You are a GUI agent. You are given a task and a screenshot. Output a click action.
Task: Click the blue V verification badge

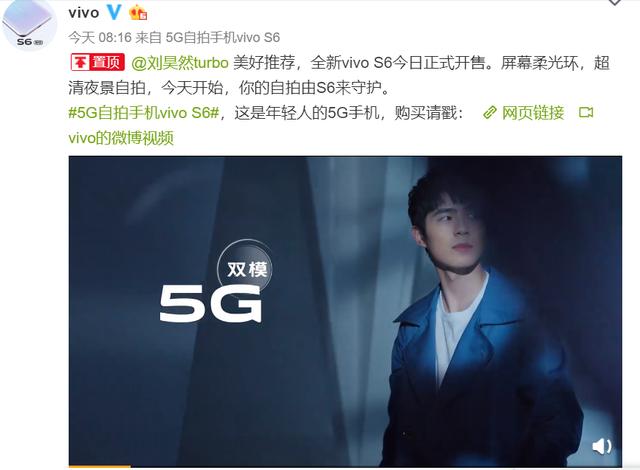(114, 12)
